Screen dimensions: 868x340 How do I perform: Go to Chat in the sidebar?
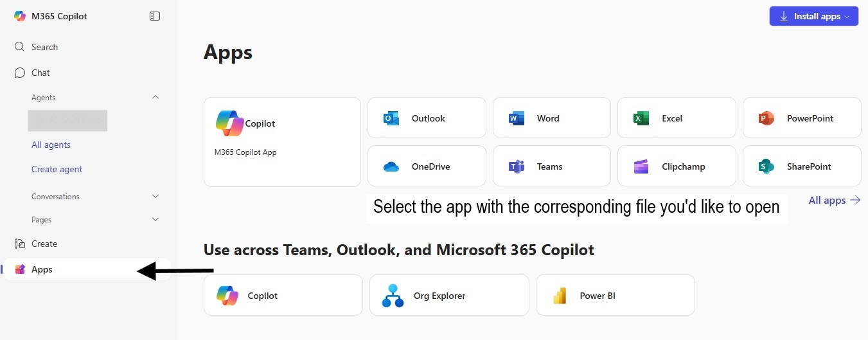(40, 73)
